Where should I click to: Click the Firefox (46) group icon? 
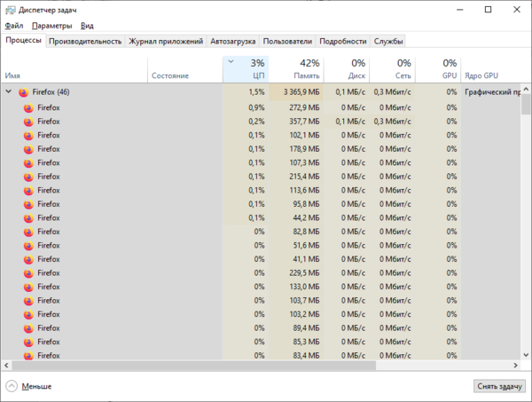coord(24,92)
